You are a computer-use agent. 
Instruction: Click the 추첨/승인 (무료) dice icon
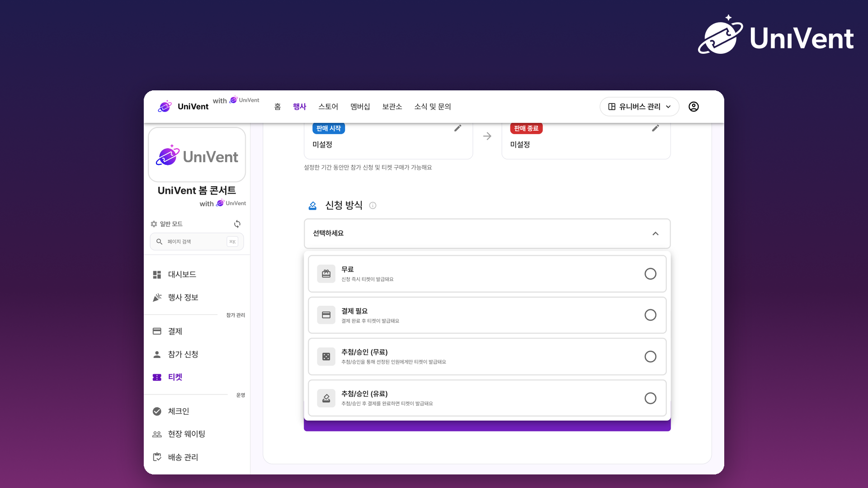click(x=326, y=357)
